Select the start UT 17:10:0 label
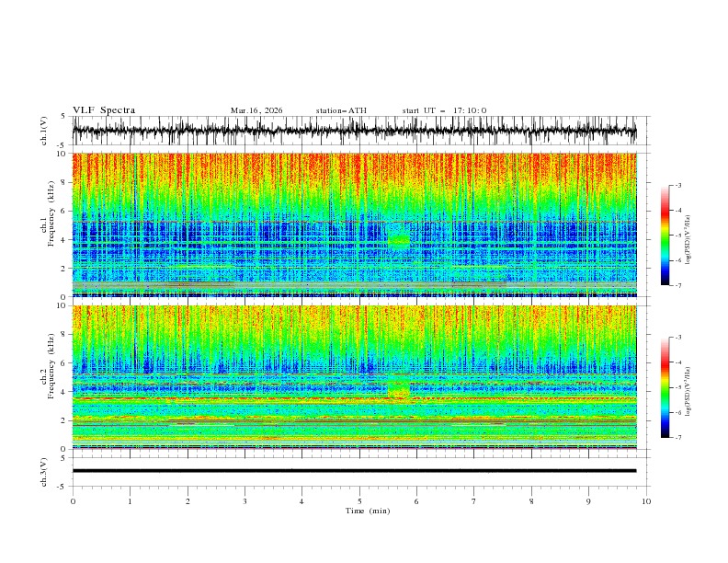Viewport: 728px width, 563px height. [x=444, y=110]
